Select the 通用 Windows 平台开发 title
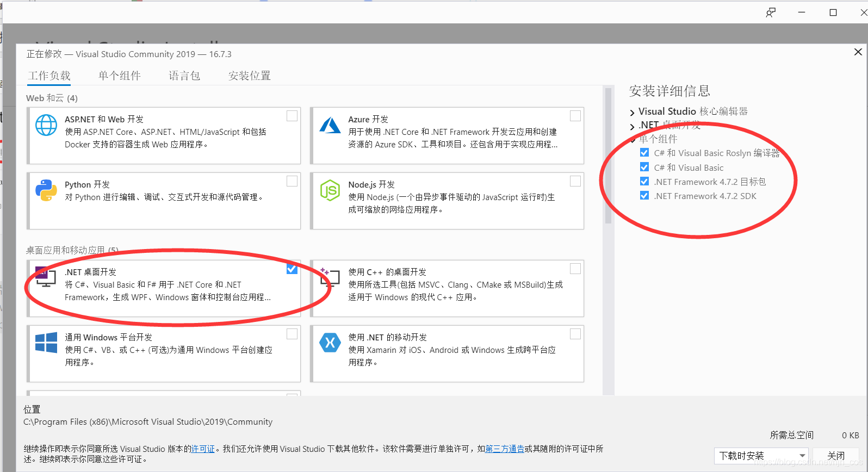This screenshot has height=472, width=868. [109, 337]
